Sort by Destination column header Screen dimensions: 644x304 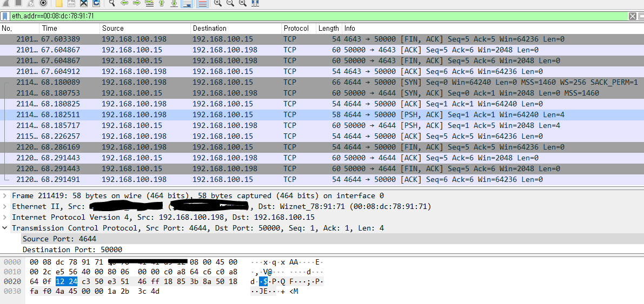pos(236,28)
